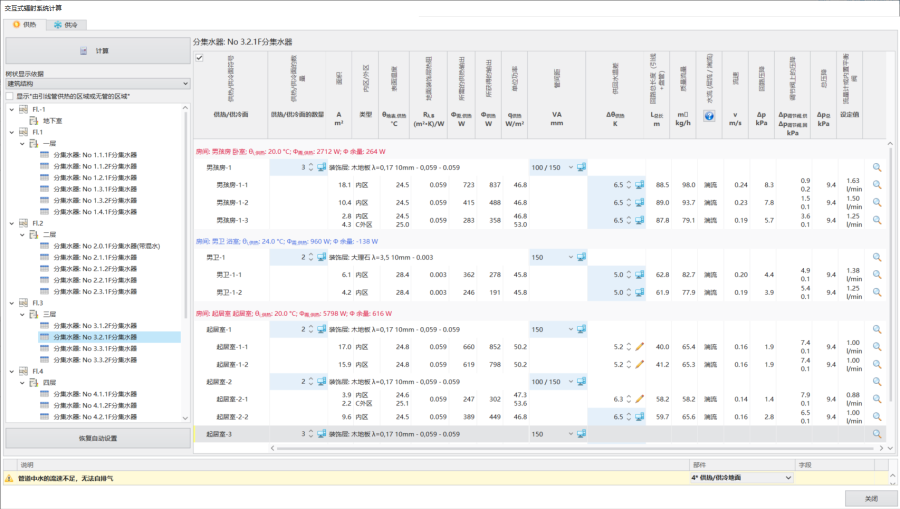Click magnifier icon for 起居室-2-2 row
Viewport: 900px width, 509px height.
pyautogui.click(x=876, y=417)
